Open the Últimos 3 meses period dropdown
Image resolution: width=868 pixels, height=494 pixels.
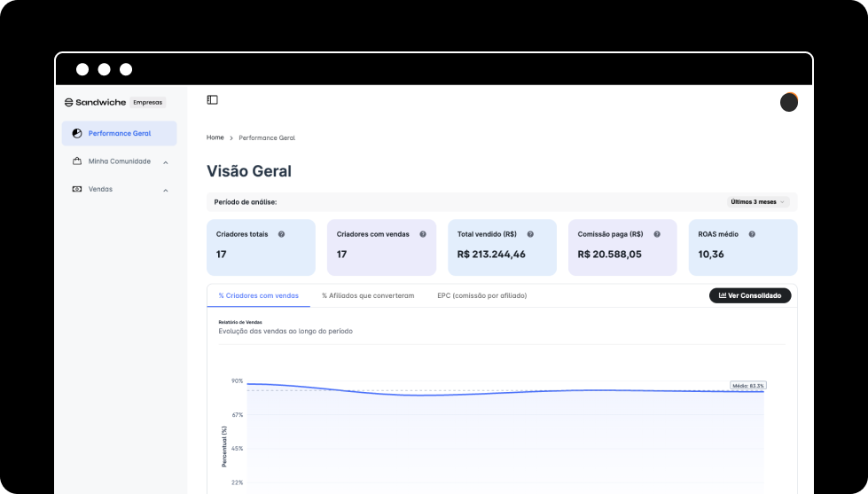click(x=757, y=202)
